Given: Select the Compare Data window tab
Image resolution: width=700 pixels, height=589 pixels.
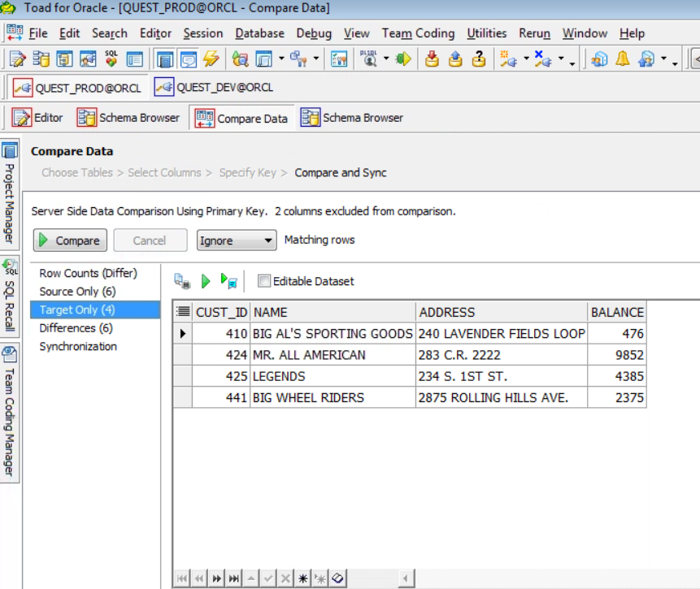Looking at the screenshot, I should pyautogui.click(x=241, y=119).
